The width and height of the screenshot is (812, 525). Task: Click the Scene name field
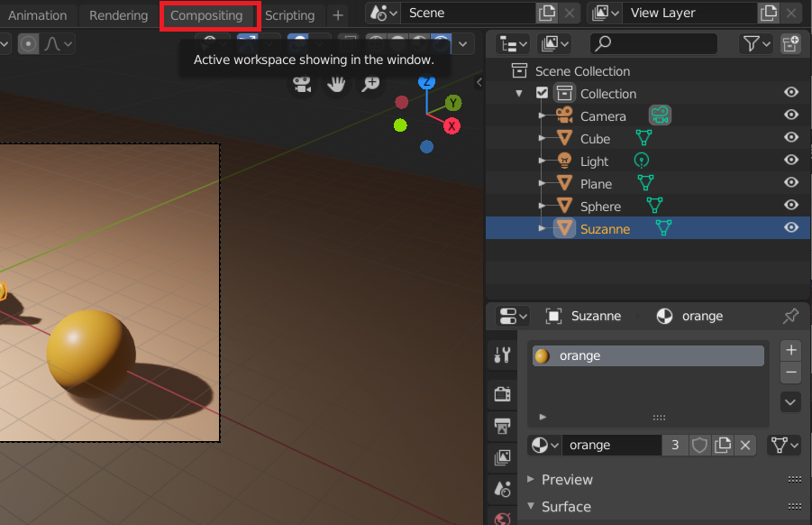(469, 13)
